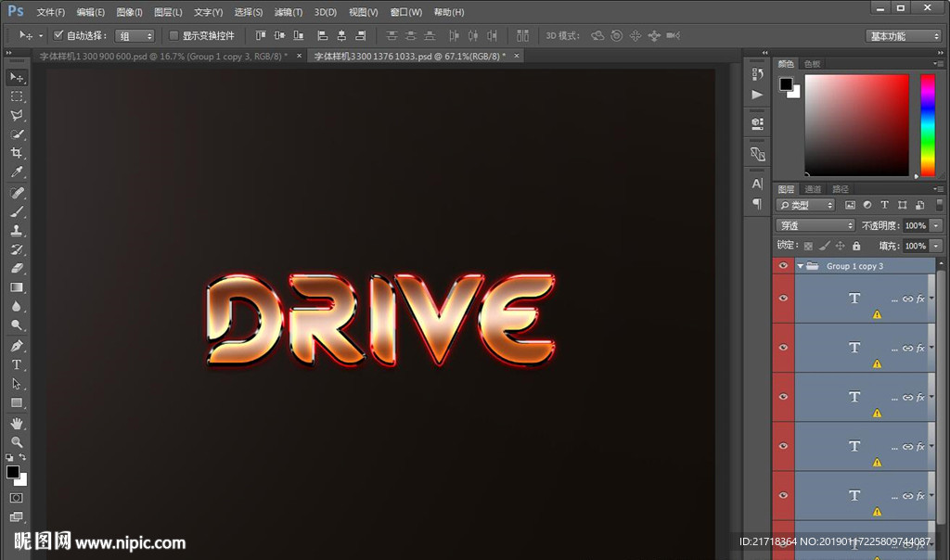Choose the Zoom magnifier tool
Screen dimensions: 950x560
[17, 442]
